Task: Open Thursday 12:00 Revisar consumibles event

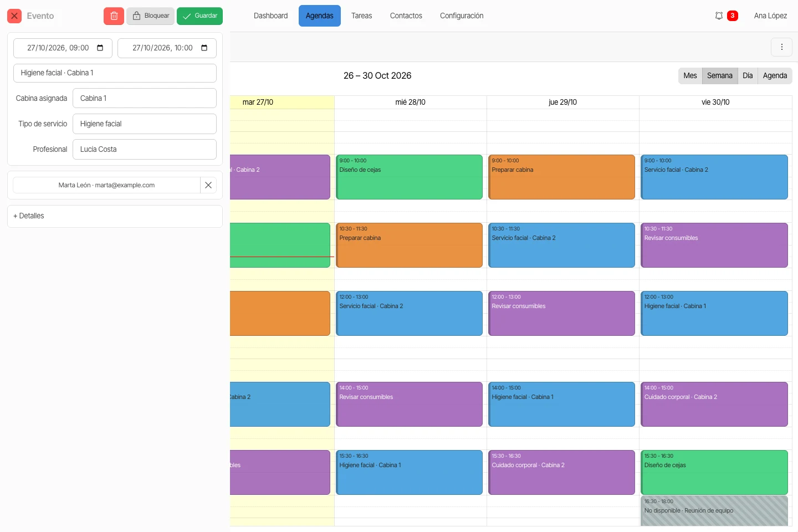Action: [x=561, y=314]
